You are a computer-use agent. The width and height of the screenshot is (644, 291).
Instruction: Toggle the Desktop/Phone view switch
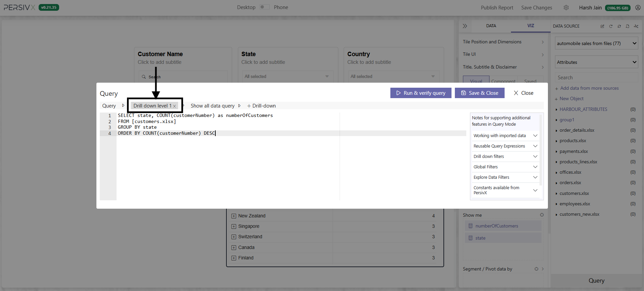tap(265, 7)
